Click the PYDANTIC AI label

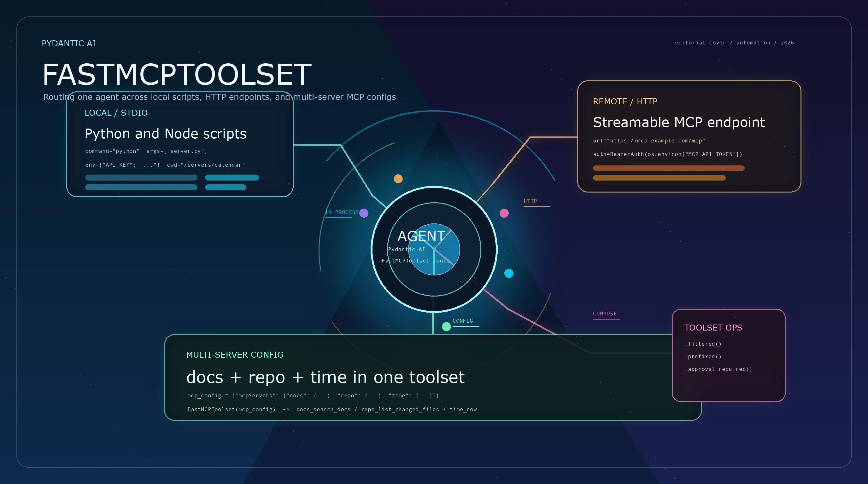[x=69, y=43]
